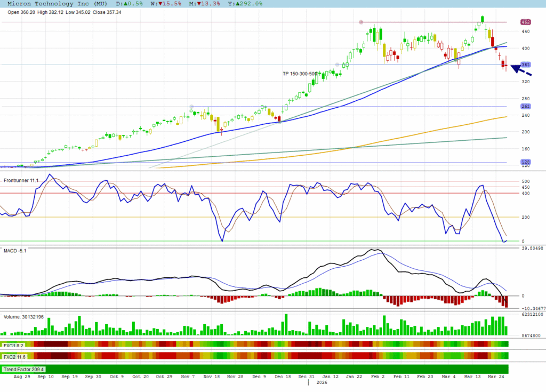The width and height of the screenshot is (546, 392).
Task: Select the 261 price level tag
Action: (x=525, y=106)
